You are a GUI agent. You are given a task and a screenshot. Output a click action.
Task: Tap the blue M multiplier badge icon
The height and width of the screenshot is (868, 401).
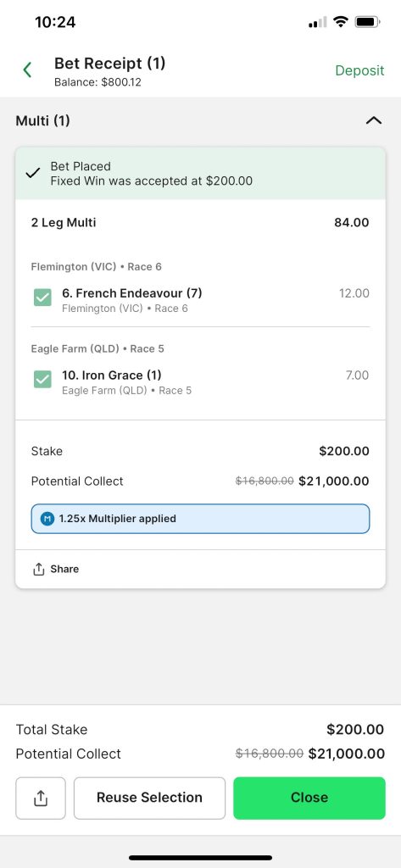pyautogui.click(x=48, y=519)
